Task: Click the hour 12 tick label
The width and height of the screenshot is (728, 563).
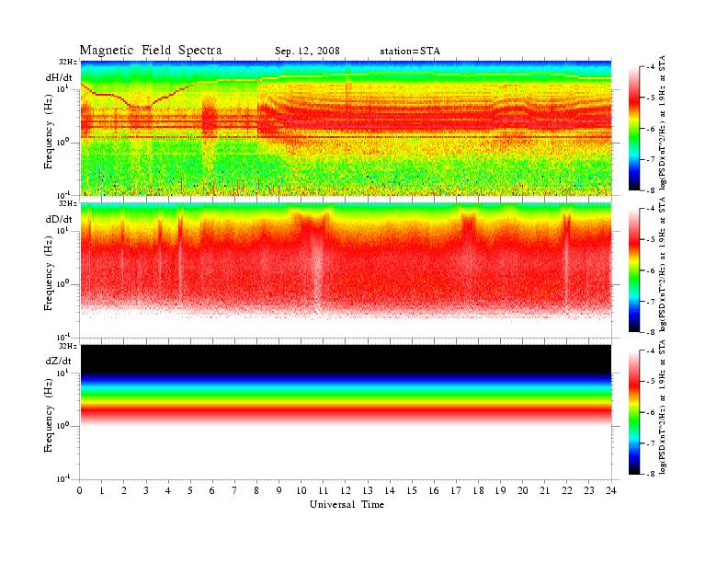Action: pos(346,490)
